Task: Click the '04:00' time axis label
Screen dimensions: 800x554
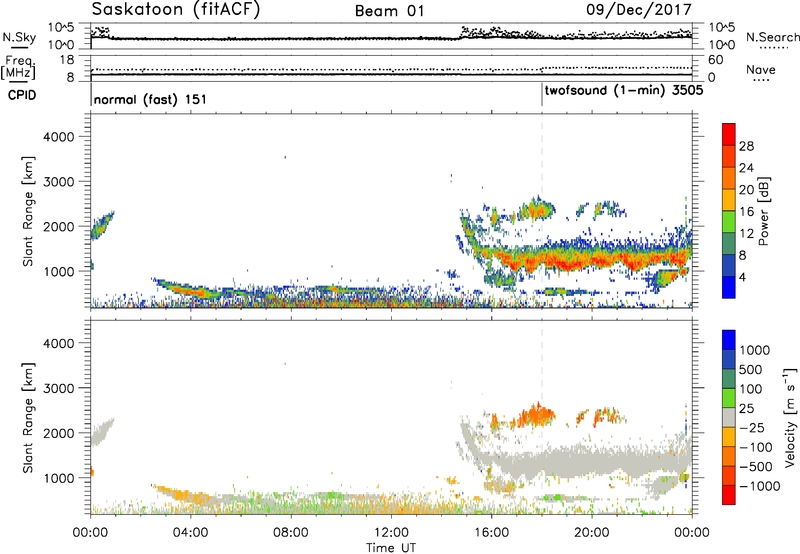Action: click(x=190, y=533)
